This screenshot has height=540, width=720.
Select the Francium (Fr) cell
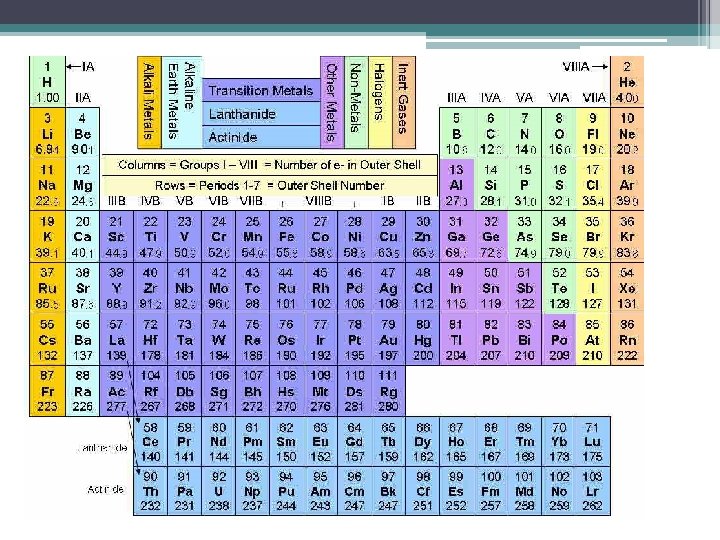click(x=47, y=391)
